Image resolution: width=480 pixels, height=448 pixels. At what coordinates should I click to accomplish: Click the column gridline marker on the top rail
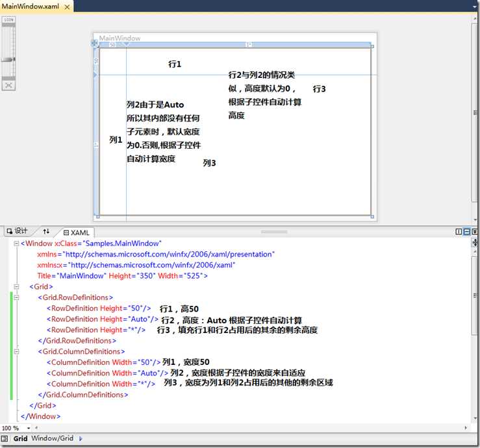(x=126, y=45)
